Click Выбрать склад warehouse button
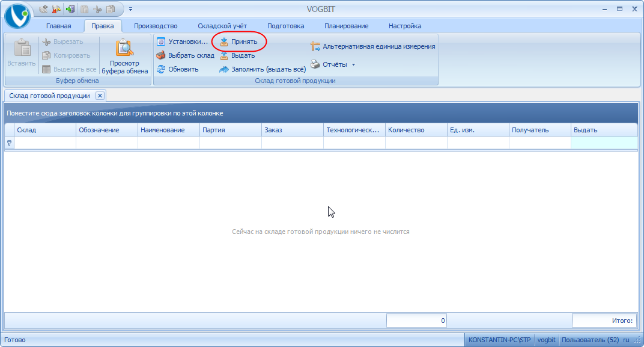This screenshot has width=644, height=347. (x=186, y=56)
